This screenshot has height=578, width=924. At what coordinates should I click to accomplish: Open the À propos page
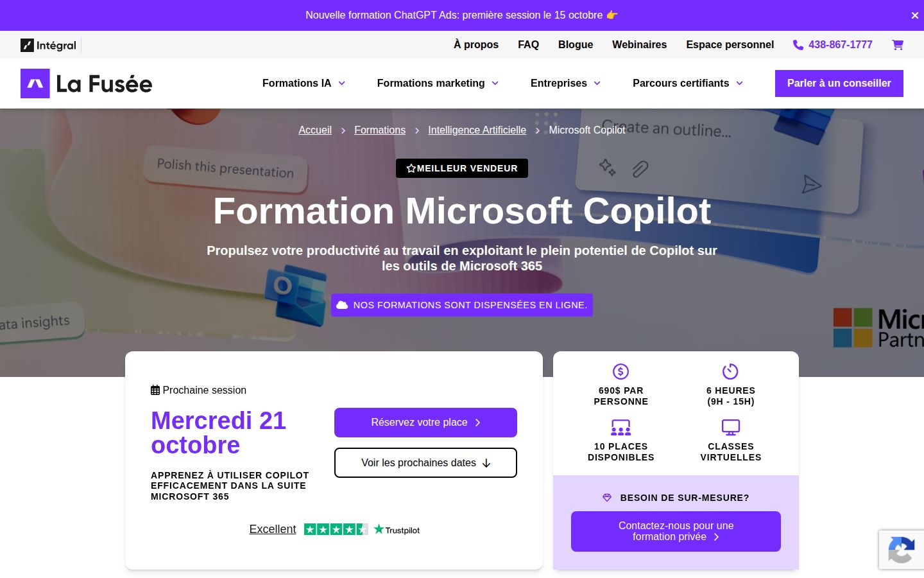tap(476, 45)
